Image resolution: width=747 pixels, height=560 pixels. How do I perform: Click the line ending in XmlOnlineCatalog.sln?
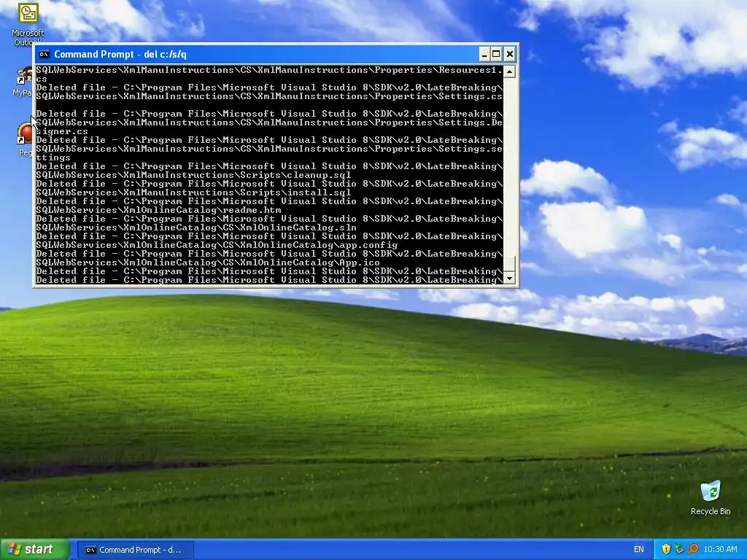[196, 227]
